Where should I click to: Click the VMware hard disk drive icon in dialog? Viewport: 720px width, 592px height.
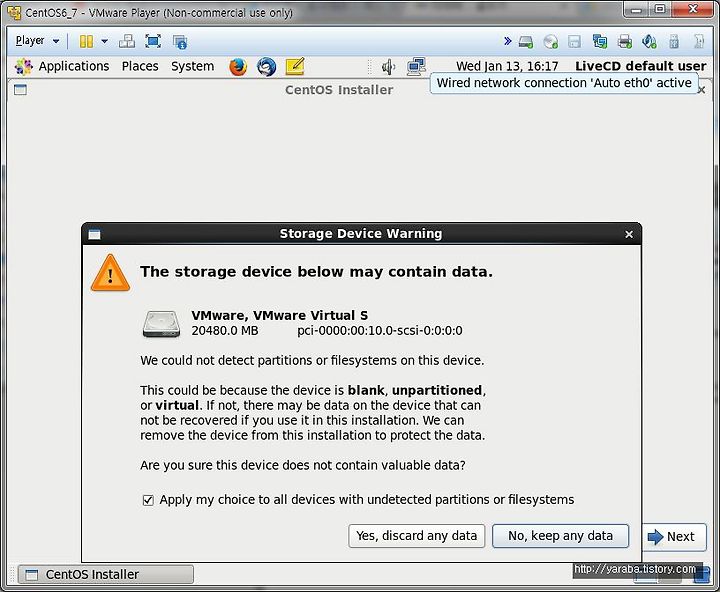[161, 324]
